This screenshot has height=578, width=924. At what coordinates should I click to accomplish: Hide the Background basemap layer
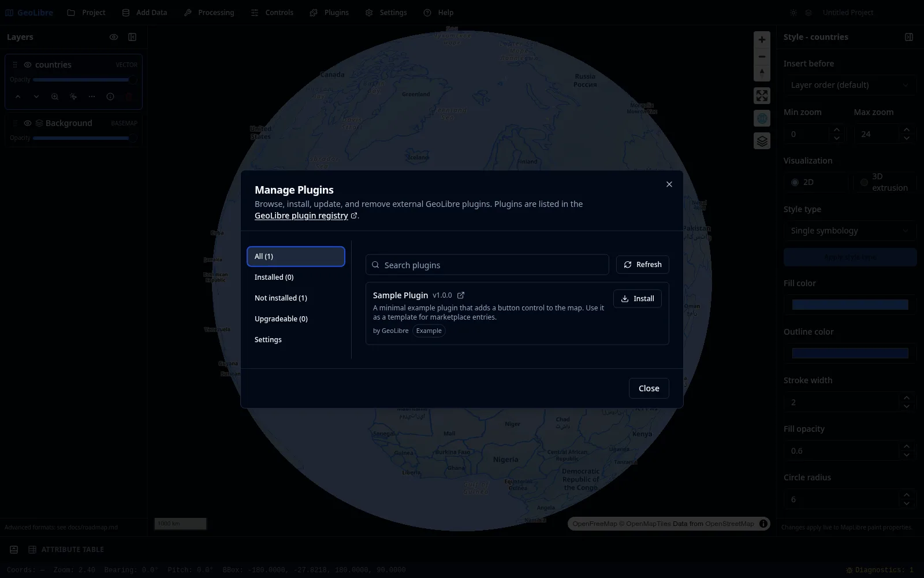click(27, 124)
